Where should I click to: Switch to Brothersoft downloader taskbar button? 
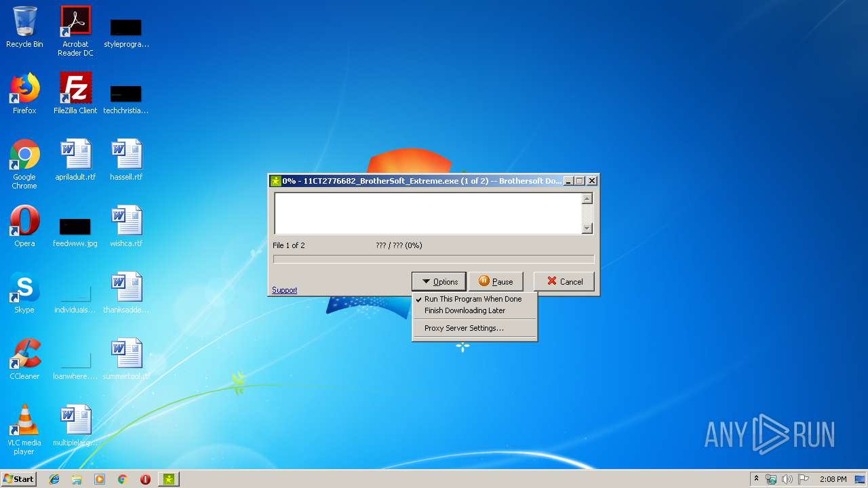click(168, 479)
